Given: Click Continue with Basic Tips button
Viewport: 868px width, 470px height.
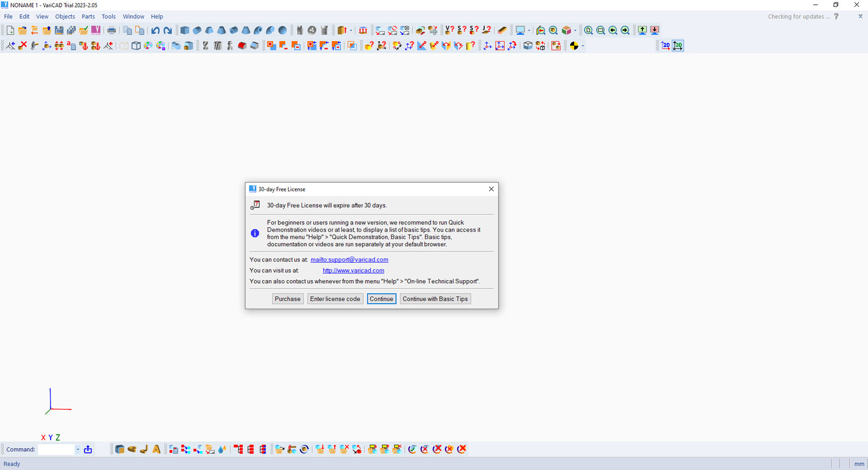Looking at the screenshot, I should click(435, 299).
